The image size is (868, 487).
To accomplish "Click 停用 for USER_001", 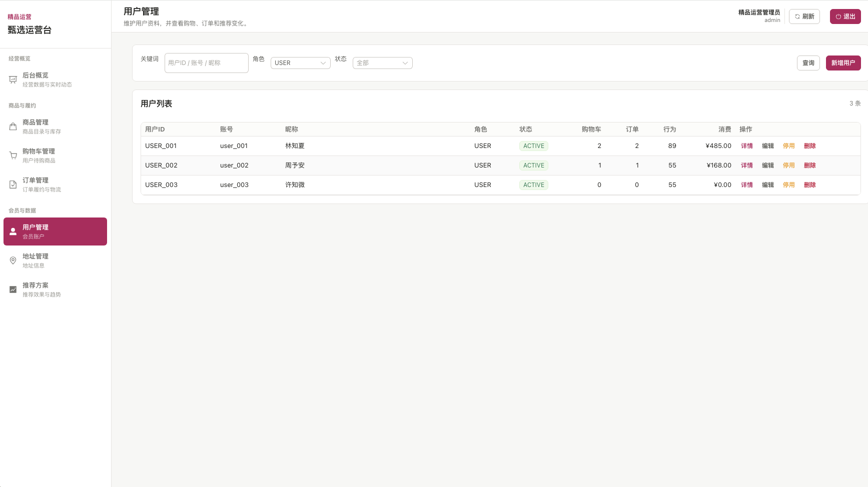I will pyautogui.click(x=788, y=146).
